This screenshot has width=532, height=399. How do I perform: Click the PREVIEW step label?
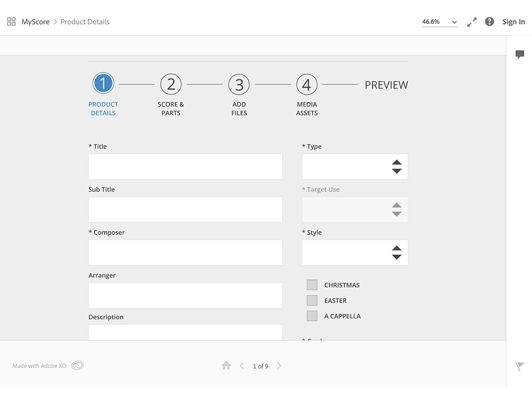pos(386,85)
